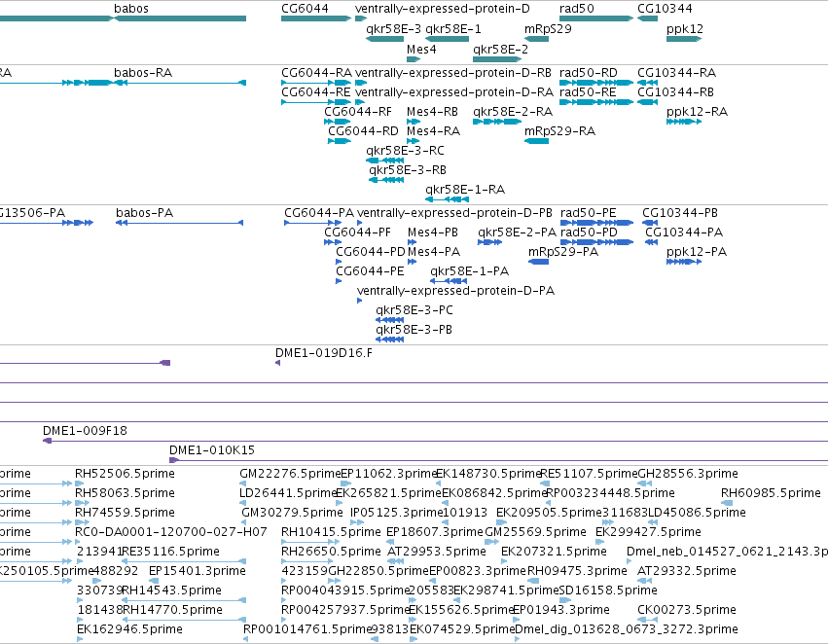Open the qkr58E-1-RA transcript label
The height and width of the screenshot is (644, 828).
point(465,190)
